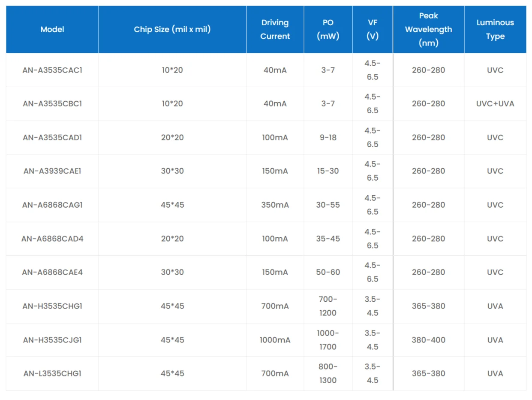532x400 pixels.
Task: Click the Model column header
Action: 52,30
